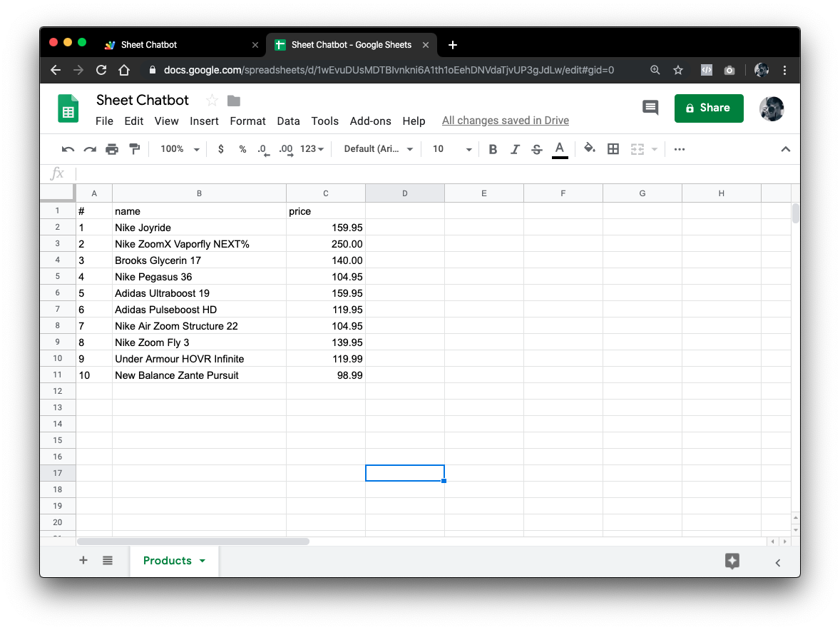
Task: Open the Add-ons menu
Action: click(x=371, y=121)
